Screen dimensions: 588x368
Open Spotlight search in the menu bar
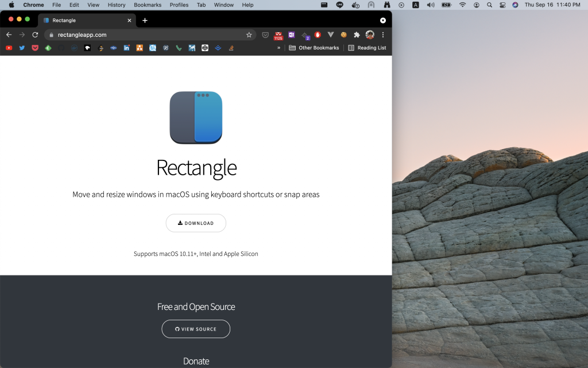click(489, 5)
